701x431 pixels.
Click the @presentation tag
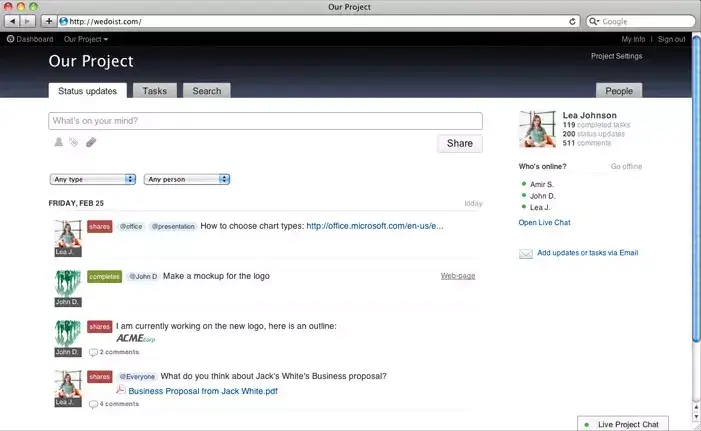pyautogui.click(x=173, y=226)
